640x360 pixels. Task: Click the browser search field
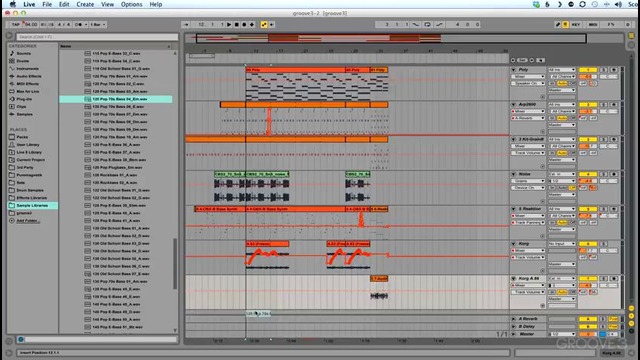[x=97, y=37]
